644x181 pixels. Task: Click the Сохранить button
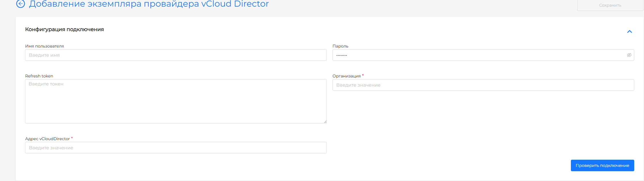610,5
